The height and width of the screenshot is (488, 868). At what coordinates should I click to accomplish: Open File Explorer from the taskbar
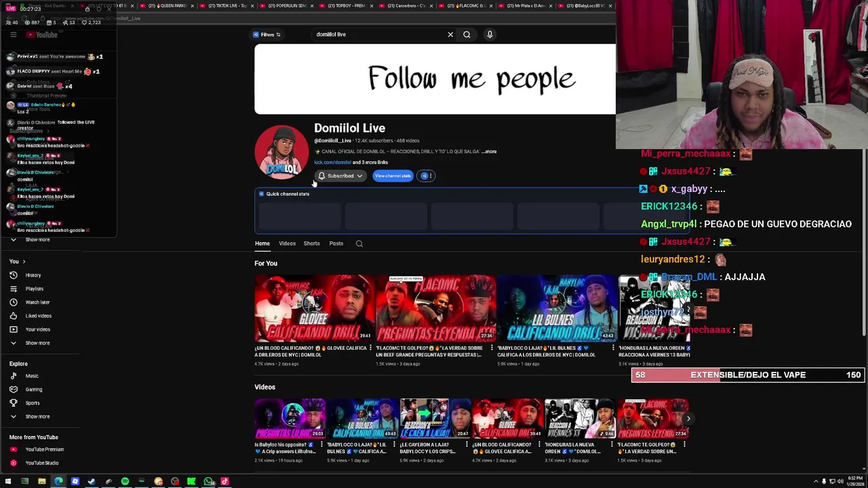coord(41,482)
